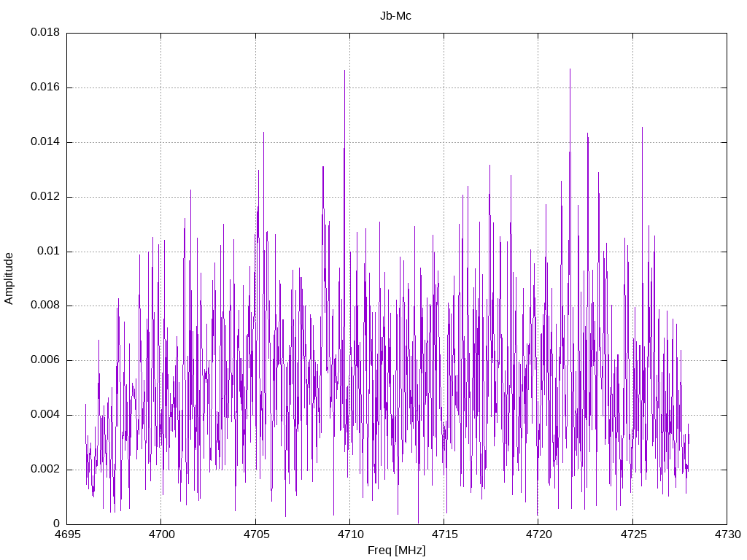Click the x-axis tick label 4720

(x=539, y=534)
